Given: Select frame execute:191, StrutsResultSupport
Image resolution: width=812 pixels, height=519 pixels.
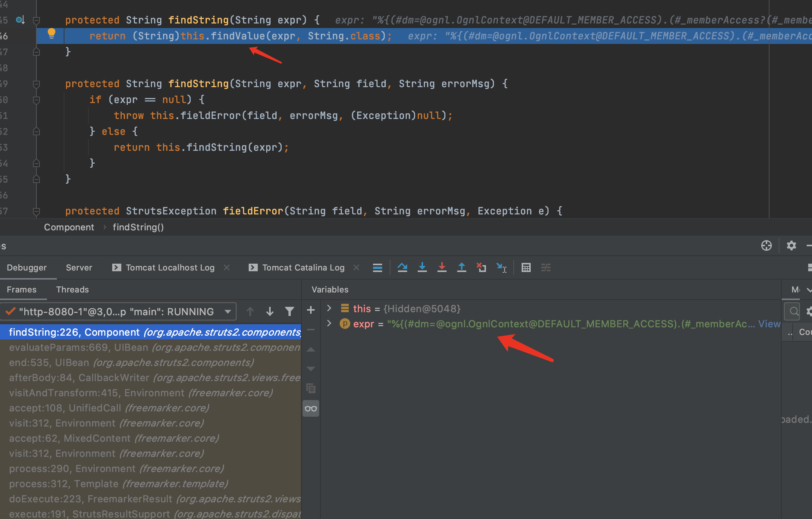Looking at the screenshot, I should [x=150, y=514].
